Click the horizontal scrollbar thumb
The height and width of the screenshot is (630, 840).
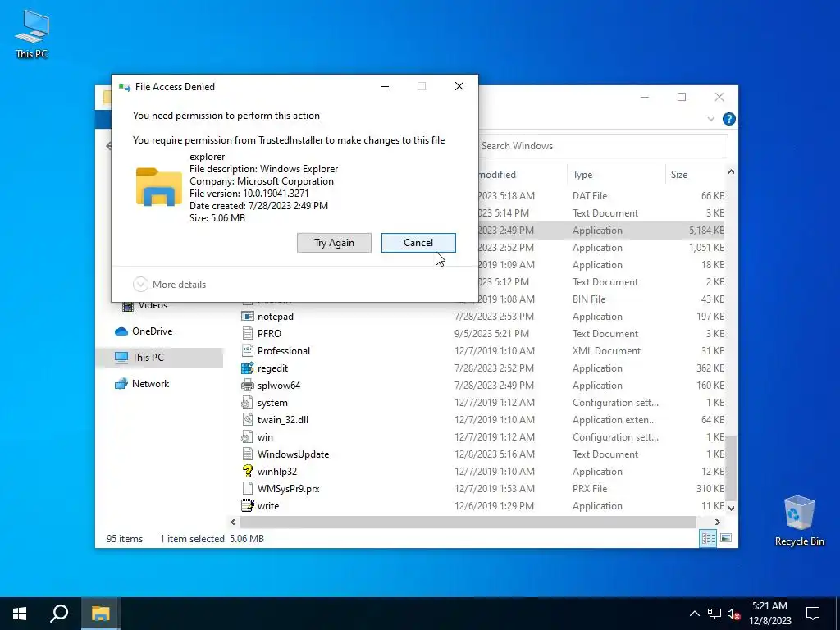tap(468, 522)
